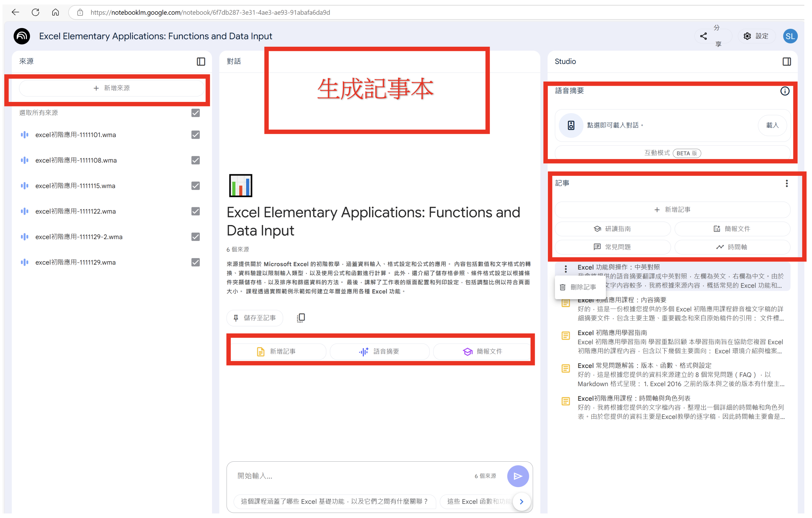812x518 pixels.
Task: Send the message with arrow button
Action: click(x=518, y=476)
